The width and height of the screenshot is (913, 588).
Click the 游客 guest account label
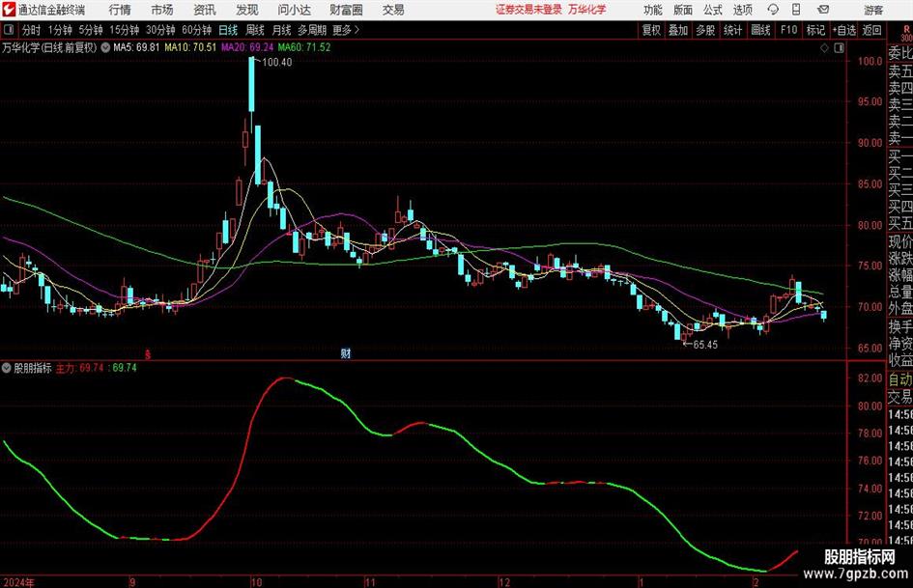[x=872, y=10]
